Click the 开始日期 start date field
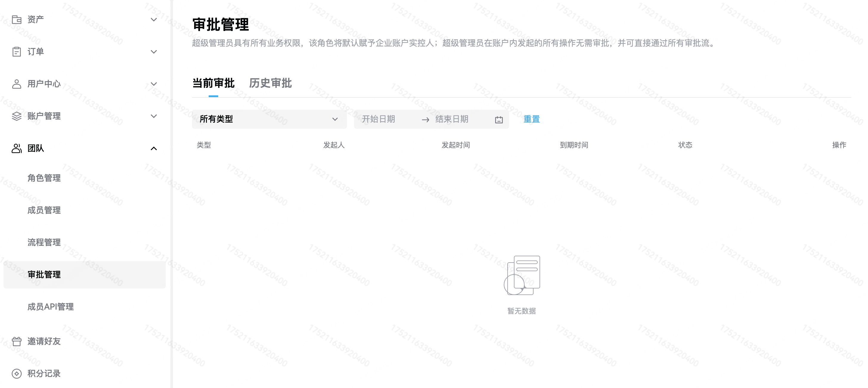The width and height of the screenshot is (868, 388). point(378,119)
